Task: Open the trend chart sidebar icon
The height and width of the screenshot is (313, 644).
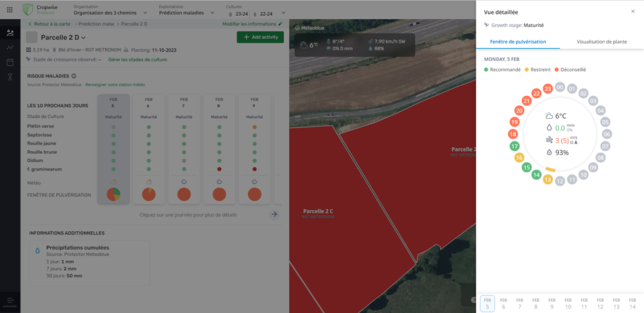Action: 10,48
